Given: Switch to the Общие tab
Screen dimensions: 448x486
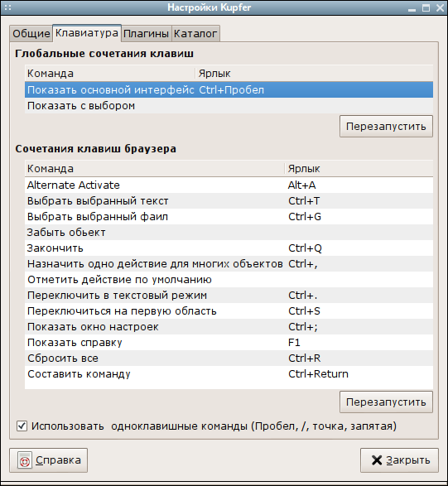Looking at the screenshot, I should pyautogui.click(x=31, y=33).
